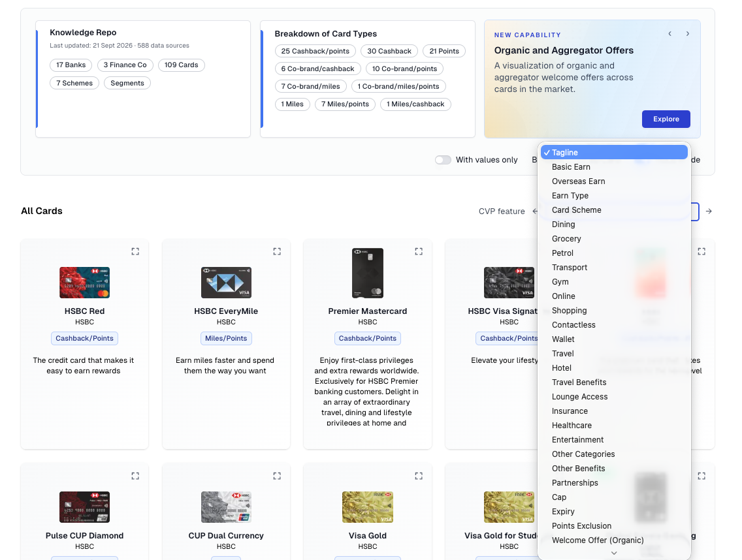Select Insurance in the dropdown
This screenshot has height=560, width=742.
click(x=614, y=411)
